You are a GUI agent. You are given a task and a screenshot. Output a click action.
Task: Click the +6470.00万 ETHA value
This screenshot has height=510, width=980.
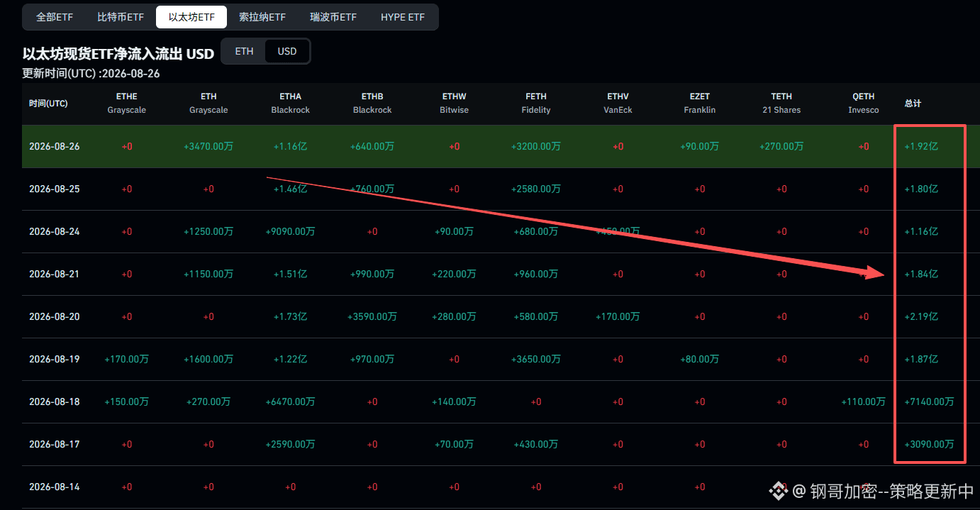290,401
